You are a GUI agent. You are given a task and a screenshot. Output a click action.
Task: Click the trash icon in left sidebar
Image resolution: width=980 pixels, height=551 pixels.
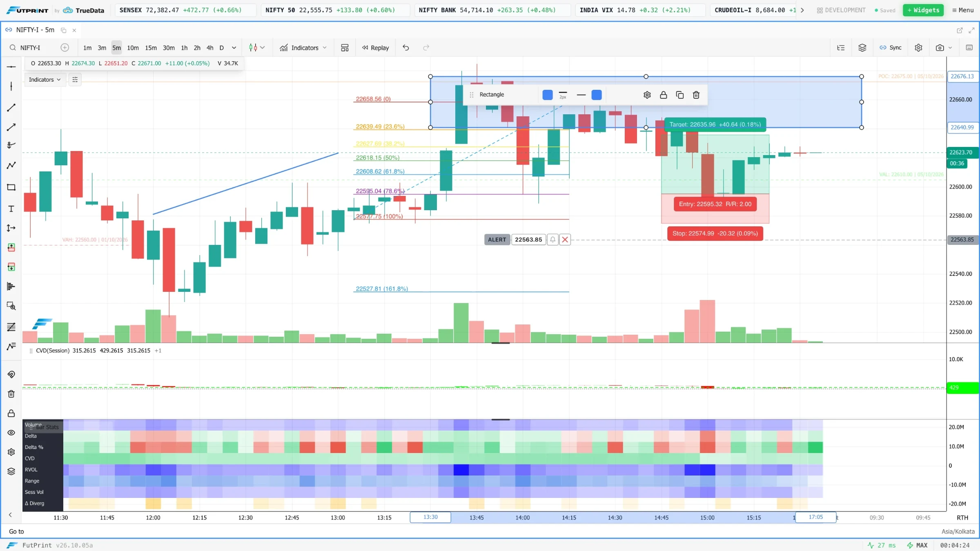11,394
